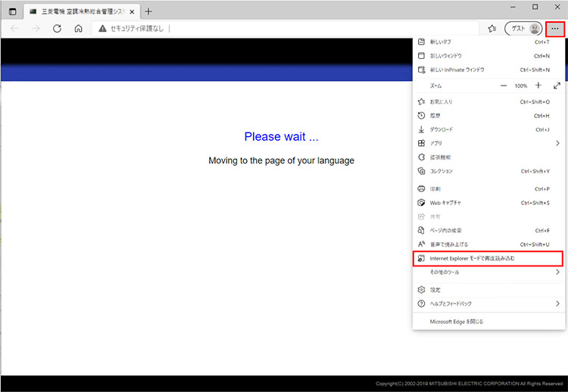Click the Web capture icon
This screenshot has width=568, height=392.
421,203
